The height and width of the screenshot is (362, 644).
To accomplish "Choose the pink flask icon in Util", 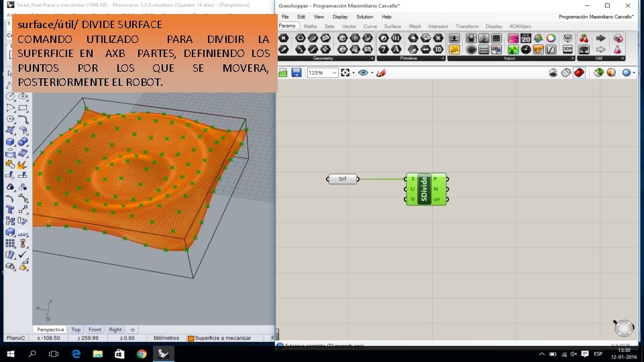I will (x=617, y=50).
